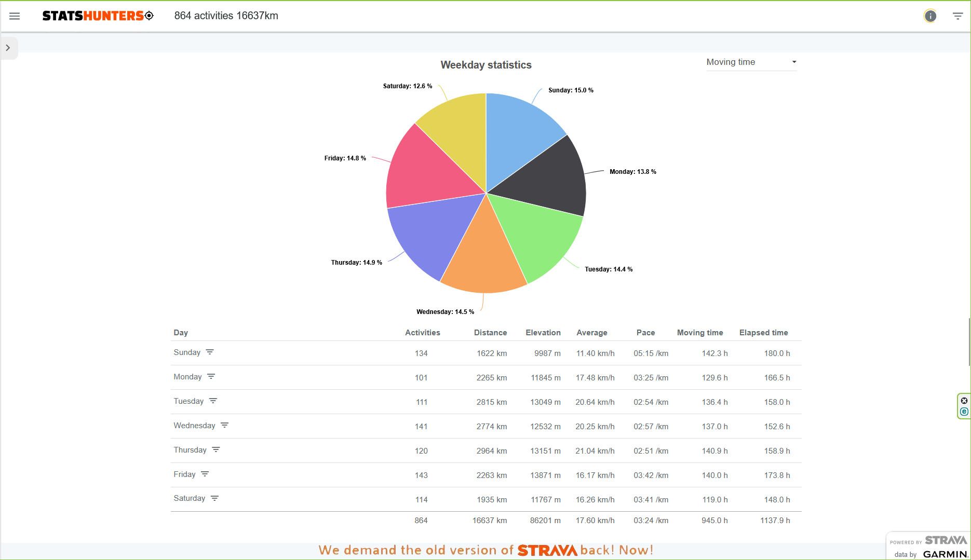Expand the left sidebar chevron
The width and height of the screenshot is (971, 560).
[8, 48]
